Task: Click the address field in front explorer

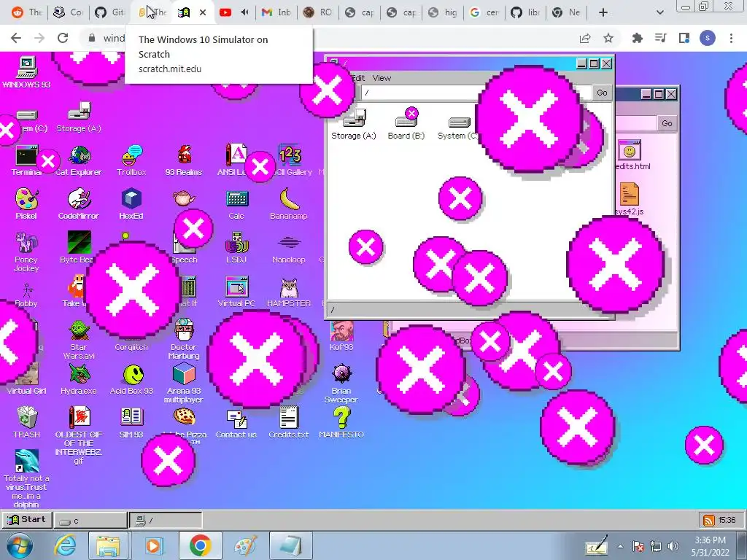Action: (x=475, y=93)
